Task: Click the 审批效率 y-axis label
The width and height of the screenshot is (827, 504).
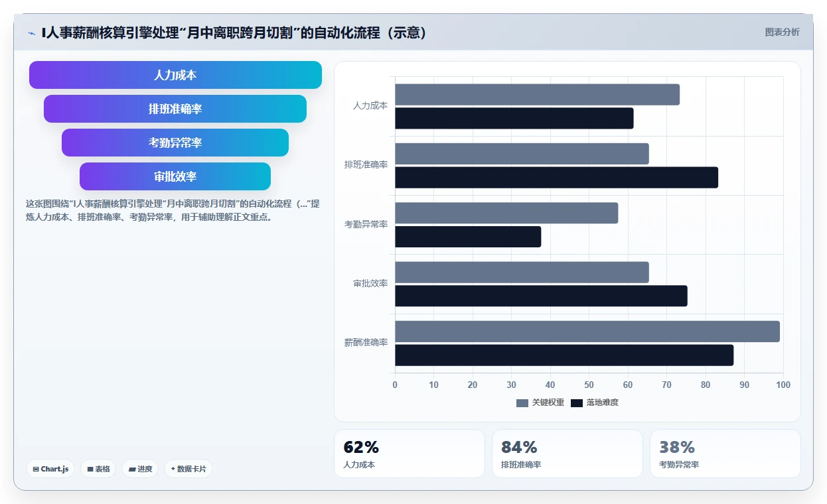Action: coord(370,283)
